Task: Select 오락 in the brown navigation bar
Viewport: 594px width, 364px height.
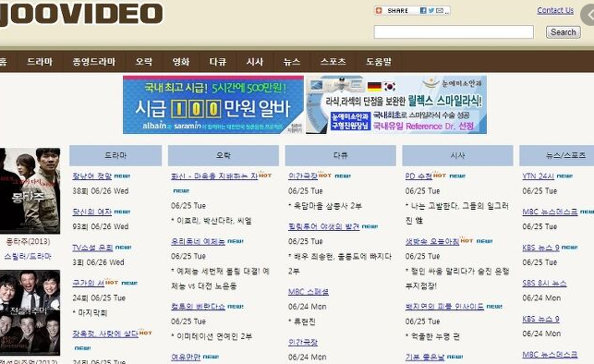Action: 144,61
